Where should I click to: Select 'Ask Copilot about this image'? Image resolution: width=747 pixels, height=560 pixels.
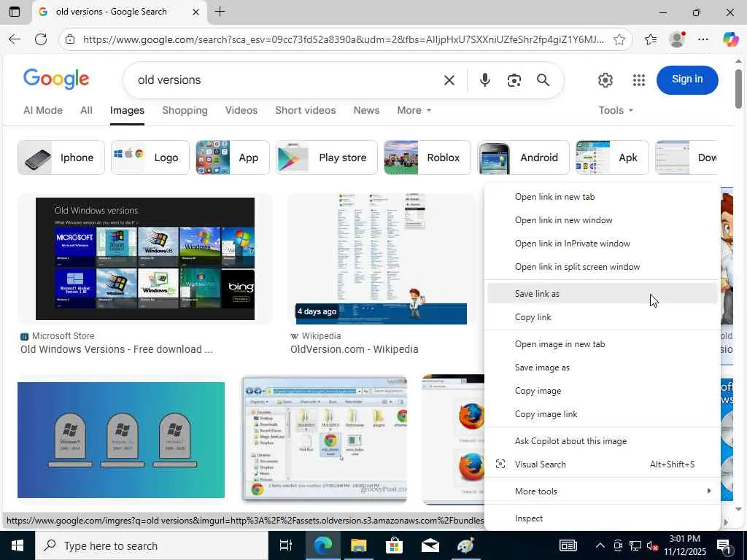coord(602,441)
